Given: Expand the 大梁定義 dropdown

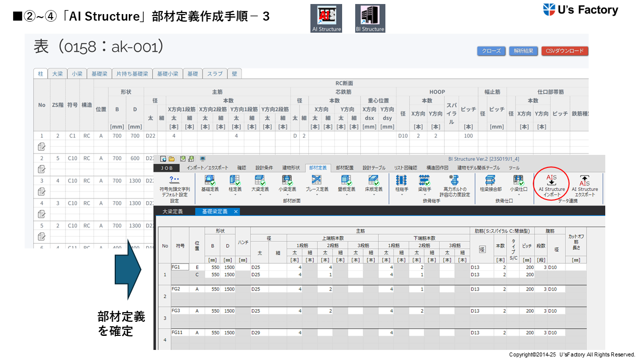Looking at the screenshot, I should [x=259, y=195].
